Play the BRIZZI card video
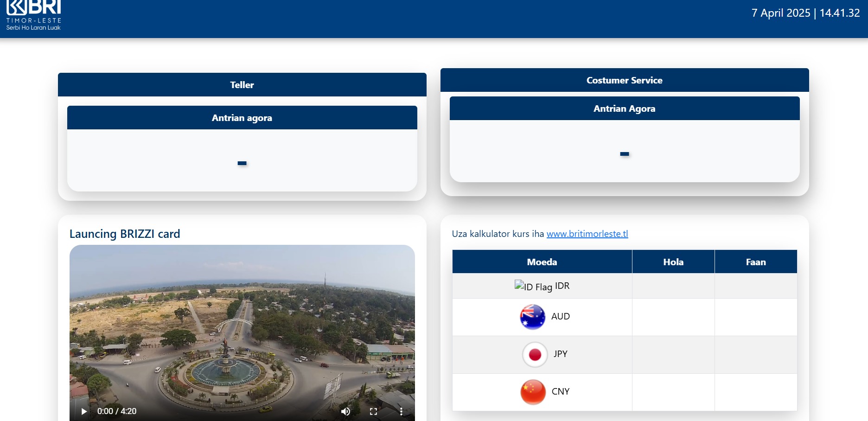The width and height of the screenshot is (868, 421). [x=84, y=411]
